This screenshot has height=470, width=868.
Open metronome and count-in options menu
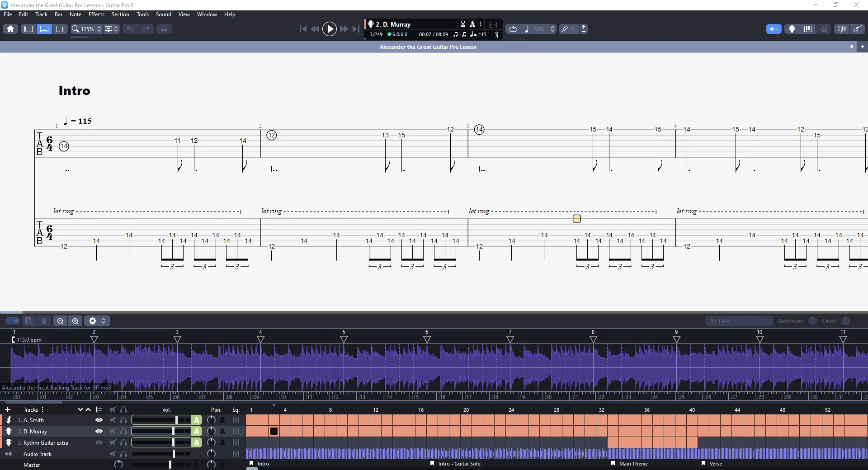[481, 24]
